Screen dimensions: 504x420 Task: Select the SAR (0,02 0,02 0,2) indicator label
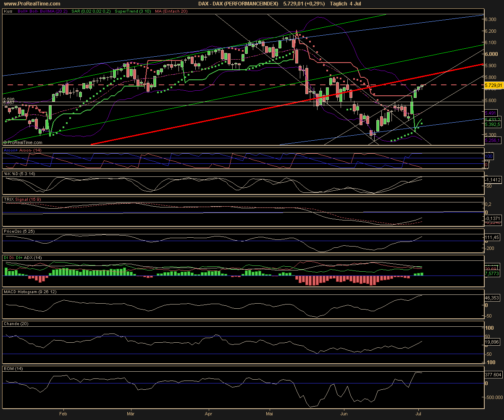point(90,11)
